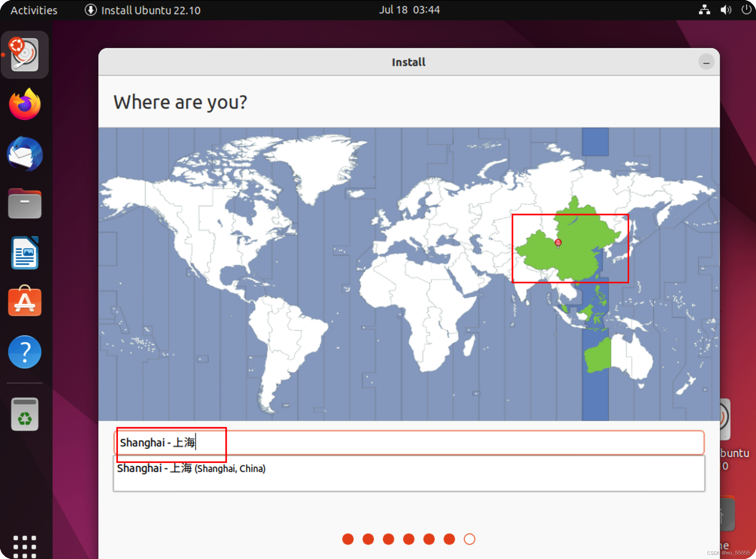Open the Install Ubuntu 22.10 app menu
The image size is (756, 559).
[143, 10]
